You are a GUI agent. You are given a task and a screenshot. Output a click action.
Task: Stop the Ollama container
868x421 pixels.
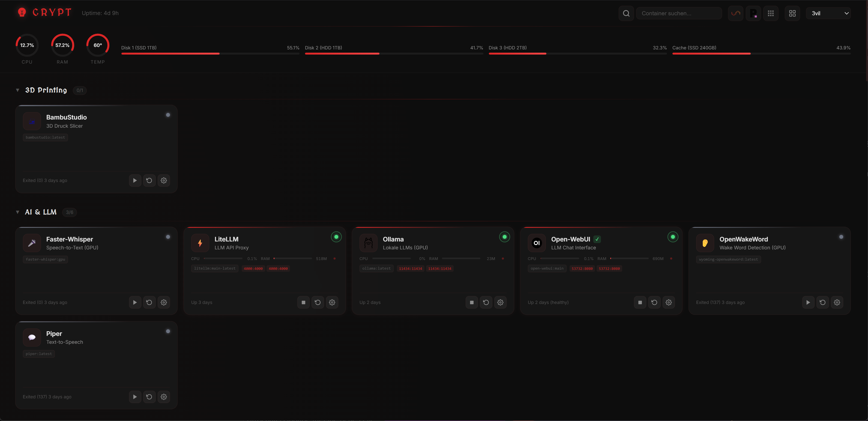tap(472, 302)
